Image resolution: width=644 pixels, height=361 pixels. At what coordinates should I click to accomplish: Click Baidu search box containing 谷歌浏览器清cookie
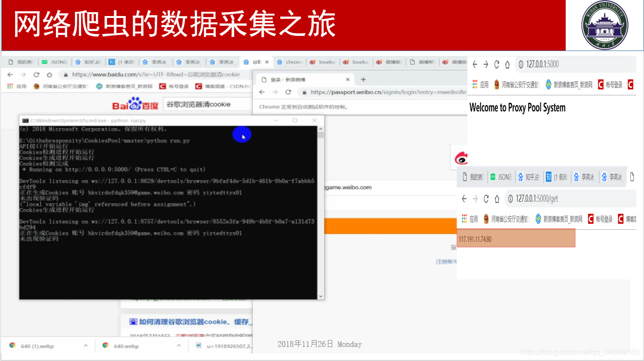[207, 104]
